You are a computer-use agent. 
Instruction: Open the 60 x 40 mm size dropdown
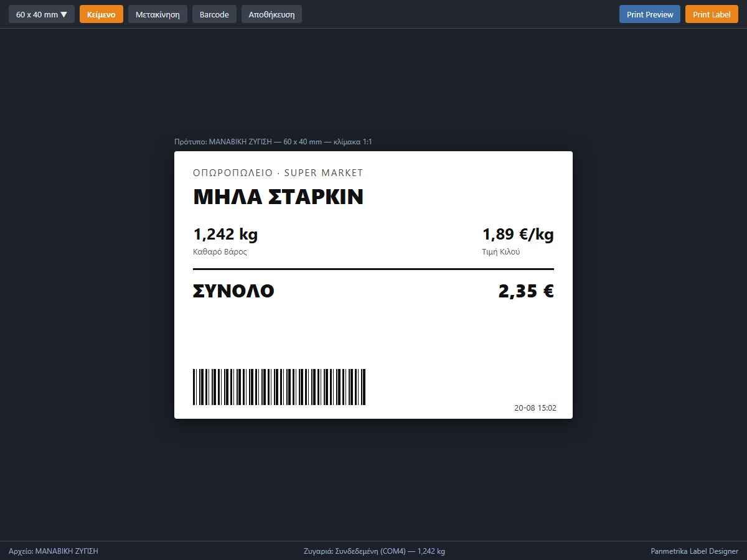point(42,14)
